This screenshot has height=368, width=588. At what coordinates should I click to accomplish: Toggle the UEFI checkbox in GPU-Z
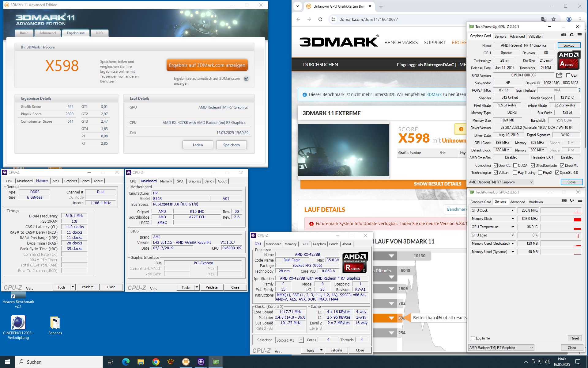coord(568,75)
